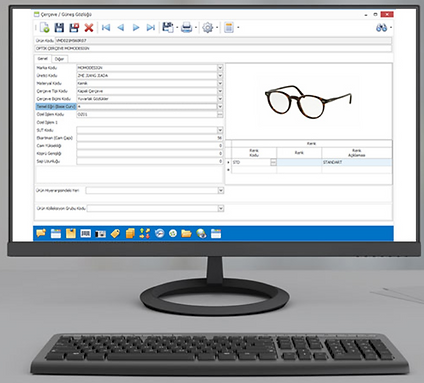Click the Ekartman (Cam Çapı) field

[x=150, y=138]
